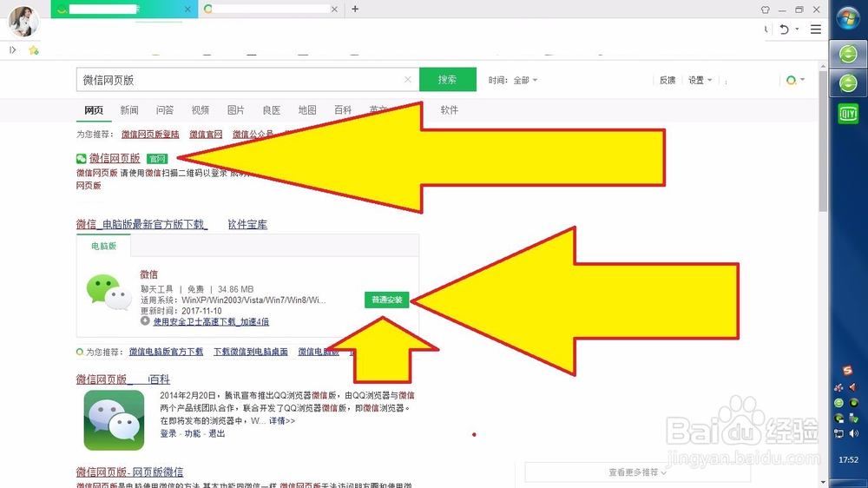Open the 微信网页版 百科 result title
This screenshot has height=488, width=868.
click(x=123, y=379)
